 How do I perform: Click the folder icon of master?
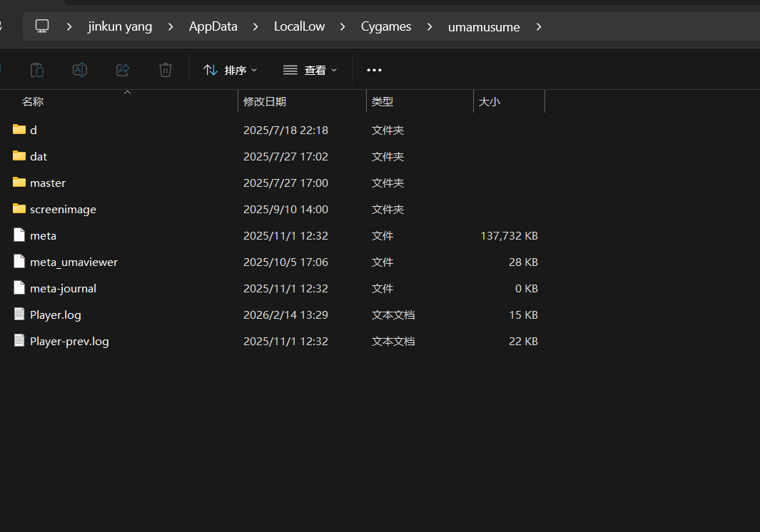coord(19,182)
